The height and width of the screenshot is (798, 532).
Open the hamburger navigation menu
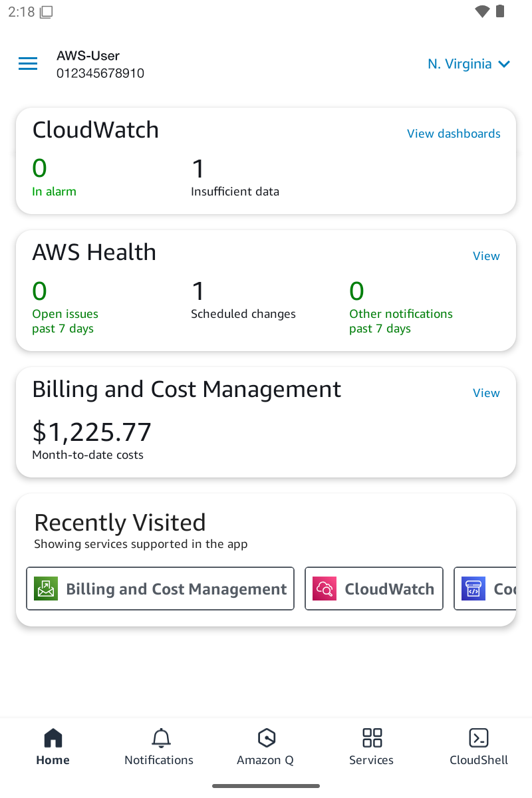point(28,64)
